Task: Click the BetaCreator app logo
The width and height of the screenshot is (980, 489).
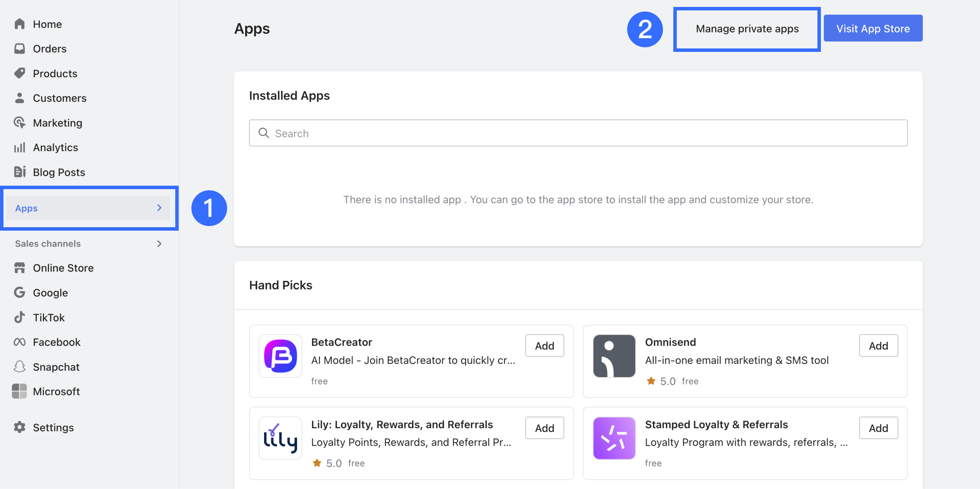Action: click(x=280, y=356)
